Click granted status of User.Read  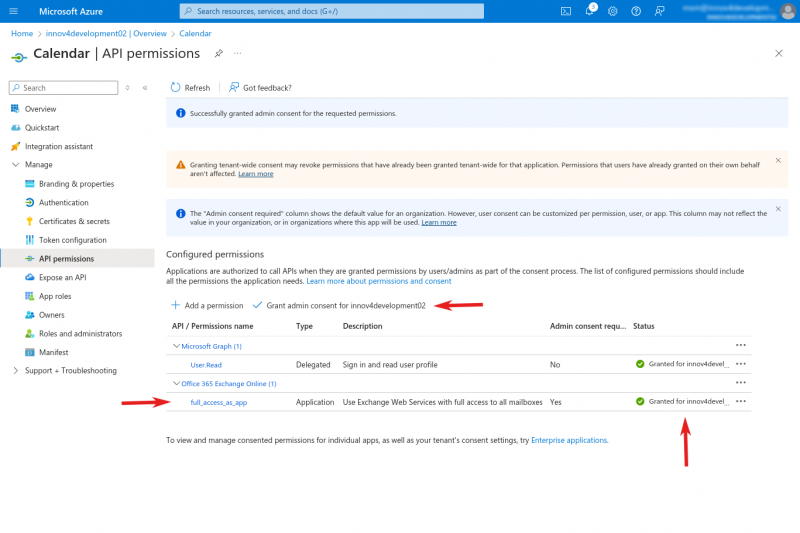click(x=682, y=364)
